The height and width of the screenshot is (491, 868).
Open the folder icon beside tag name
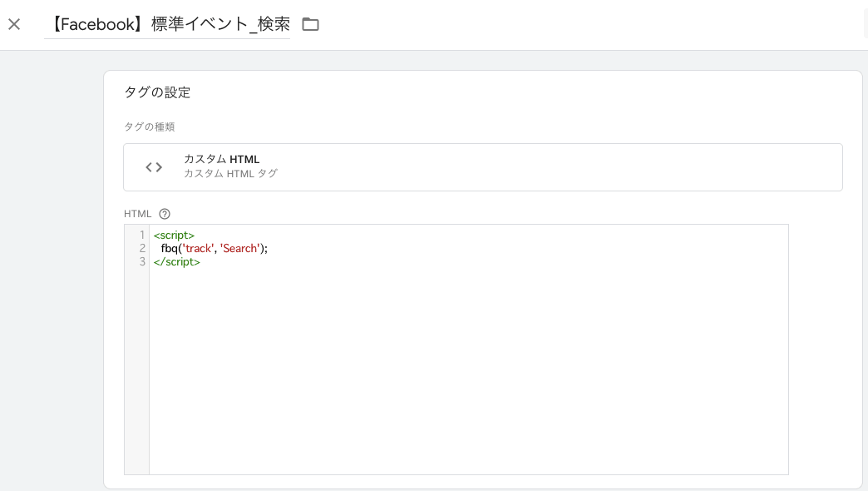(311, 24)
